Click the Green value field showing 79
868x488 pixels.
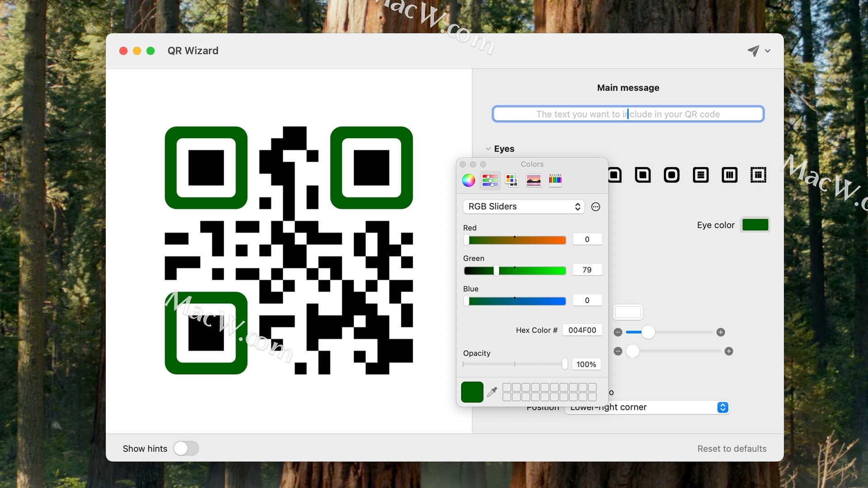pyautogui.click(x=587, y=270)
